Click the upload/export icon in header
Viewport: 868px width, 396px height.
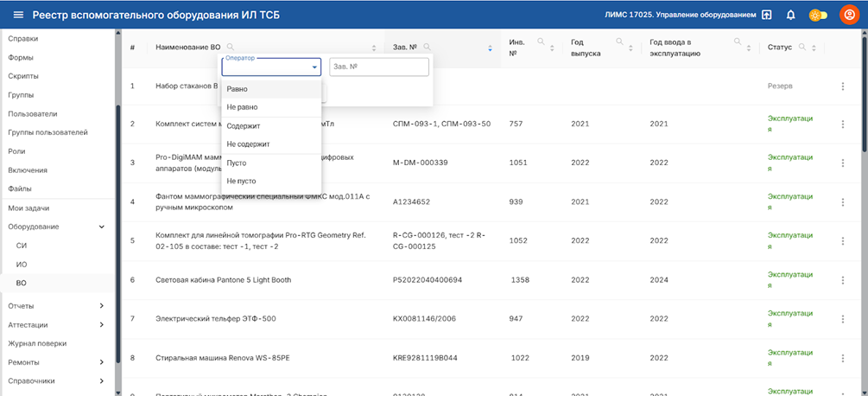(766, 15)
